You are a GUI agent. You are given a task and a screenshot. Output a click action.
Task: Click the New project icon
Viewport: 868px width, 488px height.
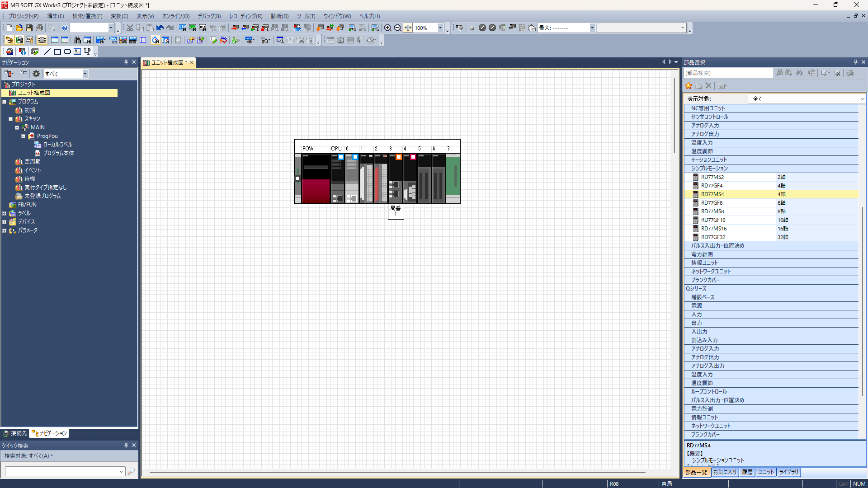[9, 28]
